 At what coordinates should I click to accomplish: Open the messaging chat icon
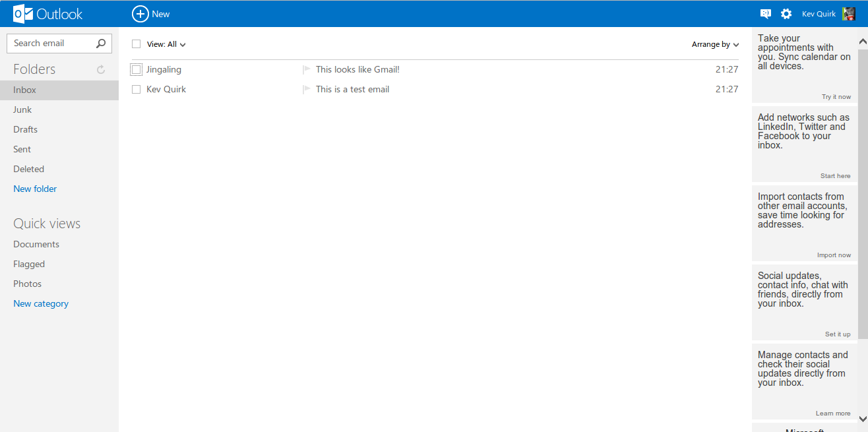click(x=765, y=14)
